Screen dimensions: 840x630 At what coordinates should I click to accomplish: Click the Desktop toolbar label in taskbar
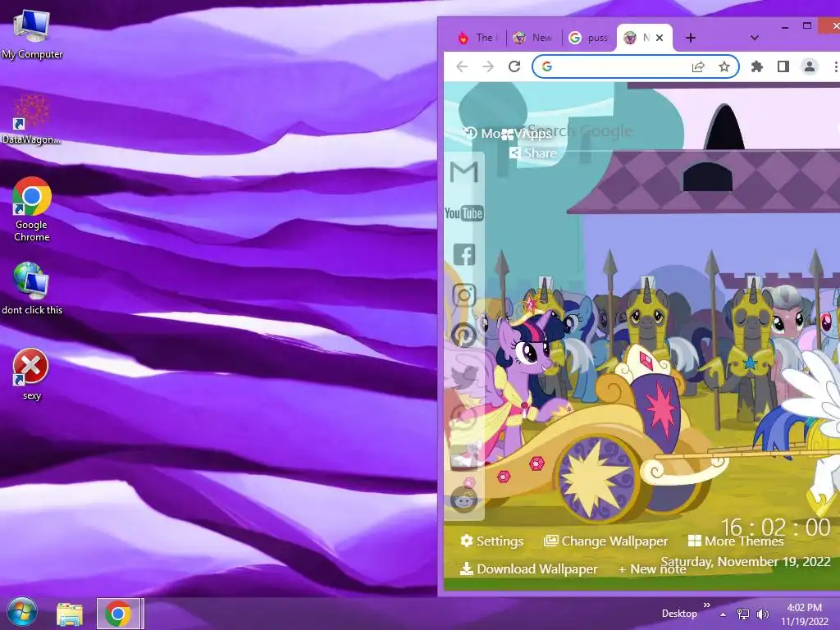[x=679, y=614]
